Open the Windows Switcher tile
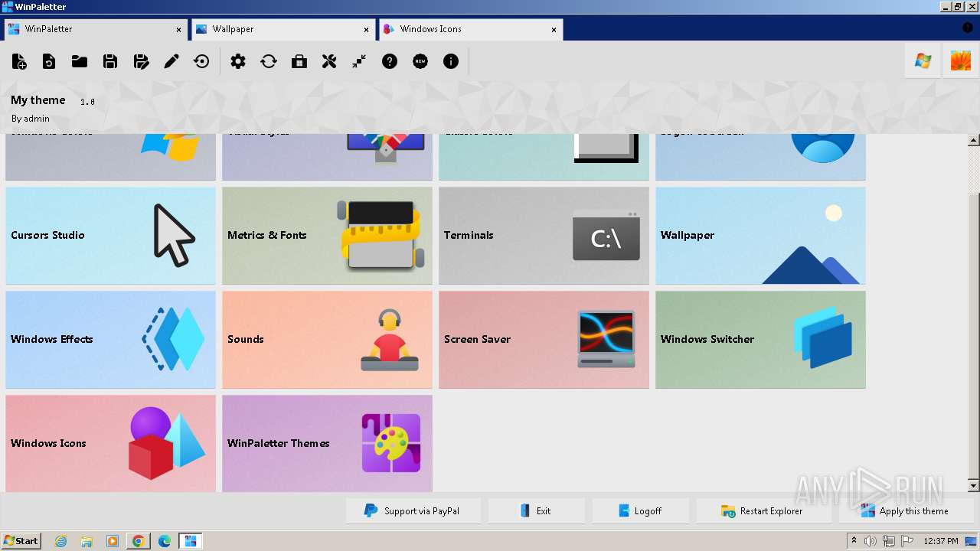The image size is (980, 551). [760, 340]
